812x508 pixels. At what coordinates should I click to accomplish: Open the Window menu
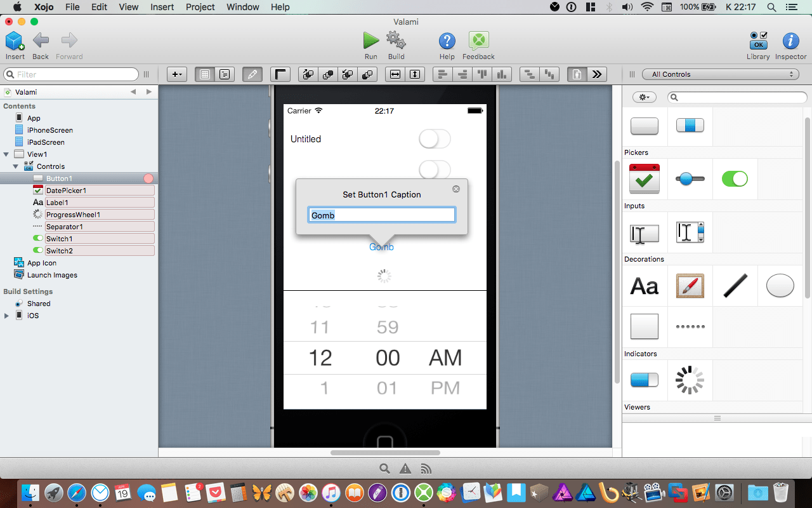pyautogui.click(x=243, y=7)
